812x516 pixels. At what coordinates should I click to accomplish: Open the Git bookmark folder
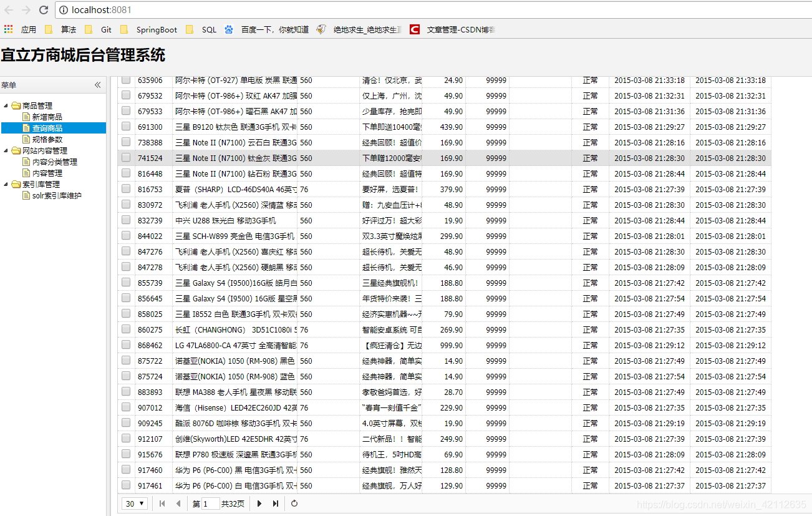click(99, 29)
